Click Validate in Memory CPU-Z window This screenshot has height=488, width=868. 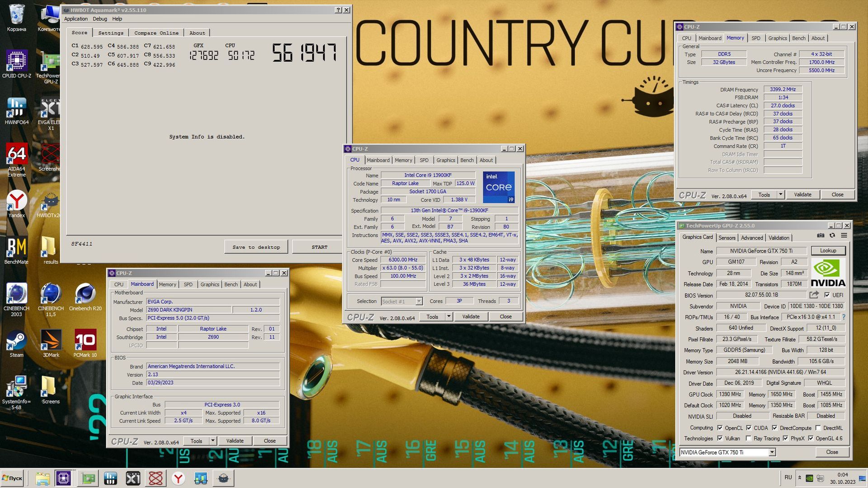[802, 195]
